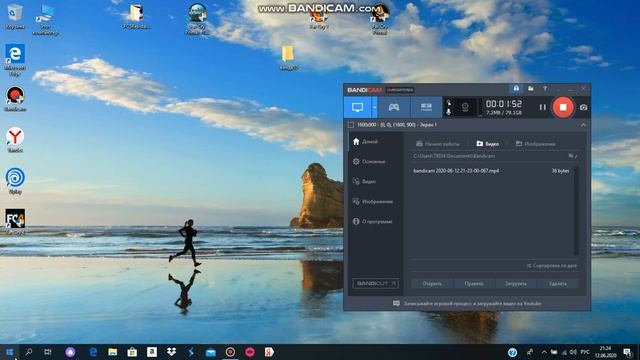Open the Изображения settings in sidebar
The image size is (640, 360).
pos(374,202)
